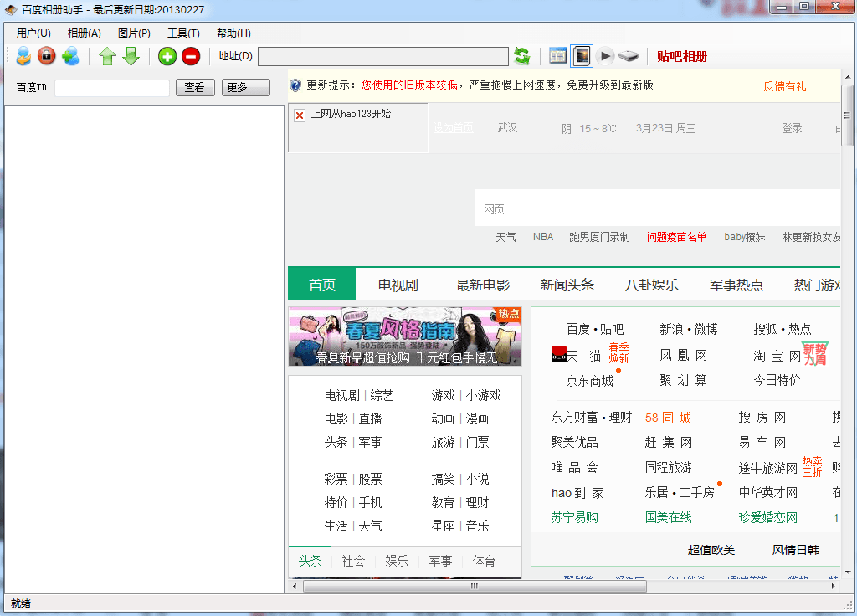Open the 国美在线 link
Screen dimensions: 857x616
[669, 517]
